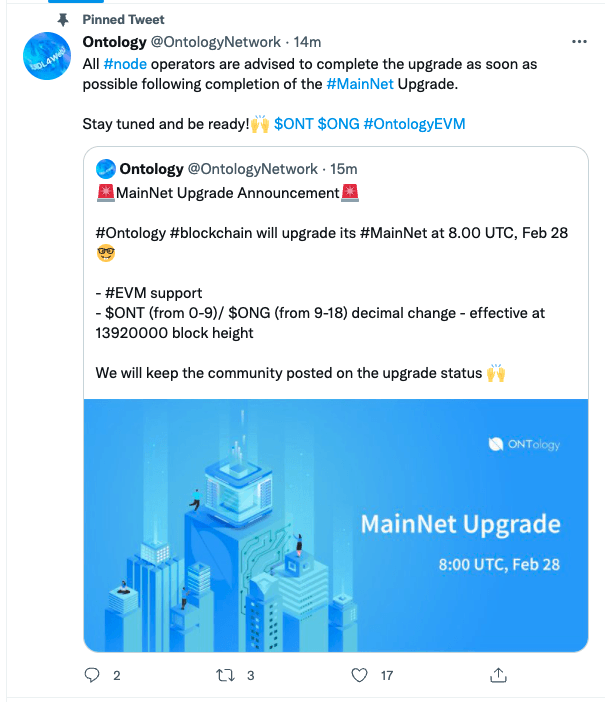
Task: Open the #node hashtag link
Action: [x=125, y=64]
